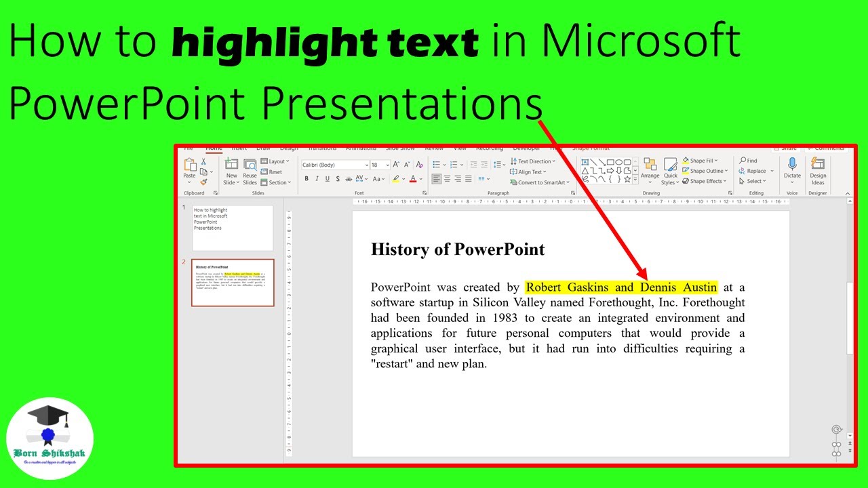Viewport: 868px width, 488px height.
Task: Open the Font dialog launcher
Action: click(x=425, y=193)
